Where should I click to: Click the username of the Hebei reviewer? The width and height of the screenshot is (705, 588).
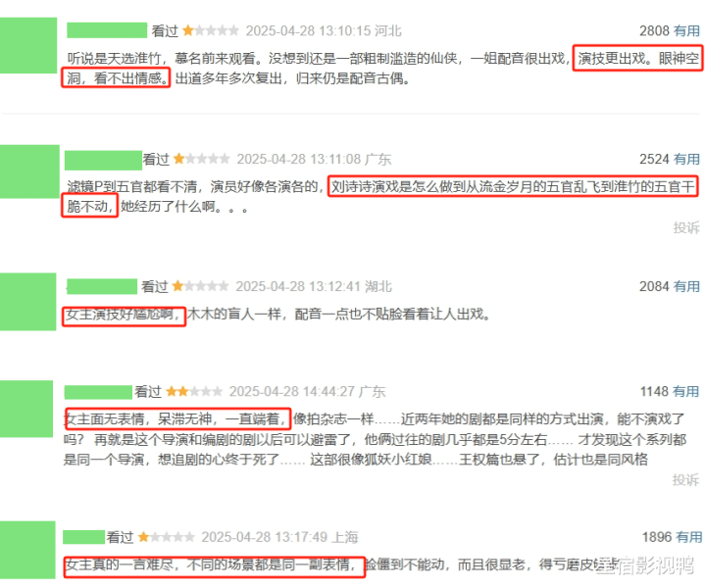point(107,30)
